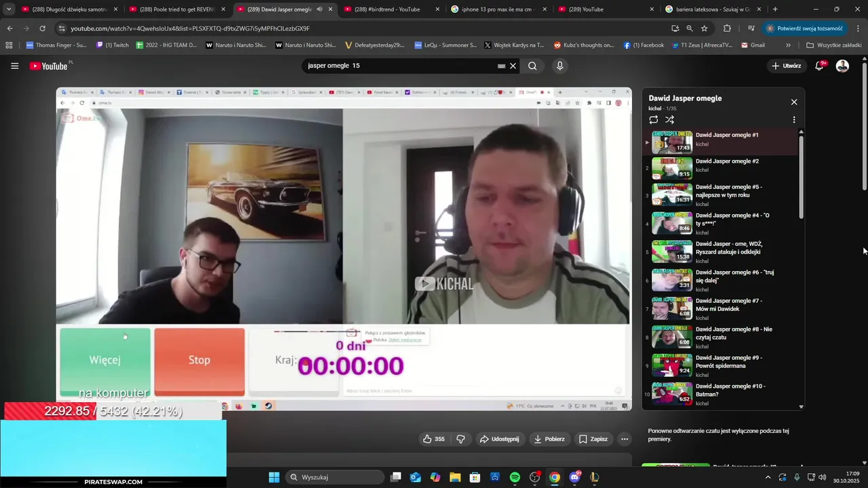Mute the playing tab via speaker icon

coord(319,9)
